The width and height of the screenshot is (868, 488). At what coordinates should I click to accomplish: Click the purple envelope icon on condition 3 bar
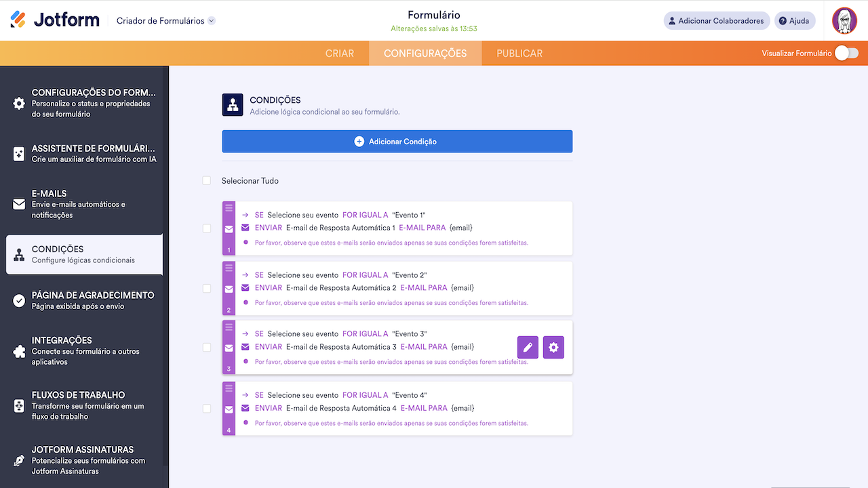point(229,348)
